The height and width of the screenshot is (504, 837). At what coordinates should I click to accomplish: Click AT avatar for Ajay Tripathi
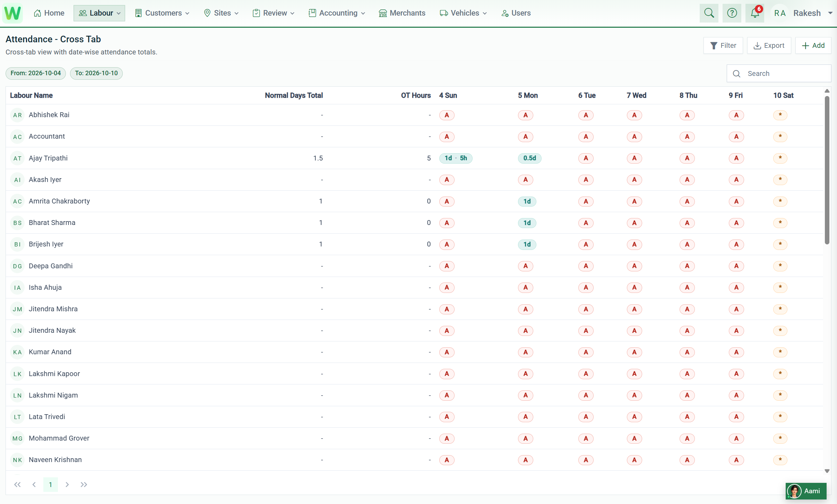[x=17, y=158]
